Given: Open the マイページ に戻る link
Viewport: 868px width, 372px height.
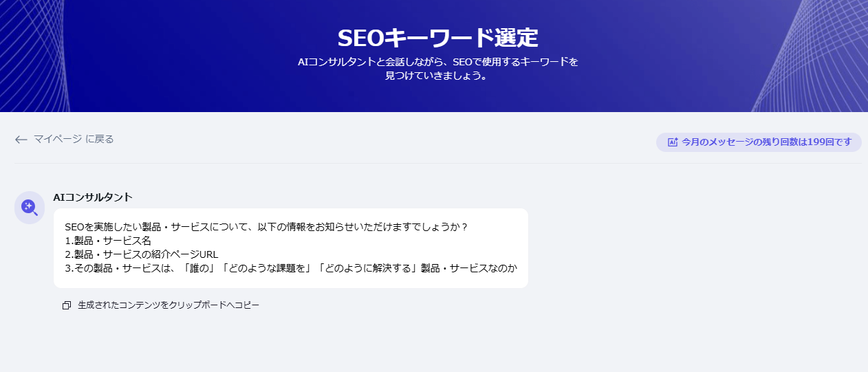Looking at the screenshot, I should (74, 139).
